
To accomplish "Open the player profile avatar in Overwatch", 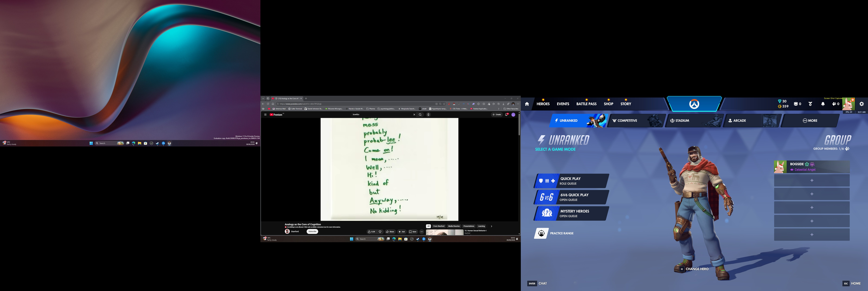I will 848,104.
